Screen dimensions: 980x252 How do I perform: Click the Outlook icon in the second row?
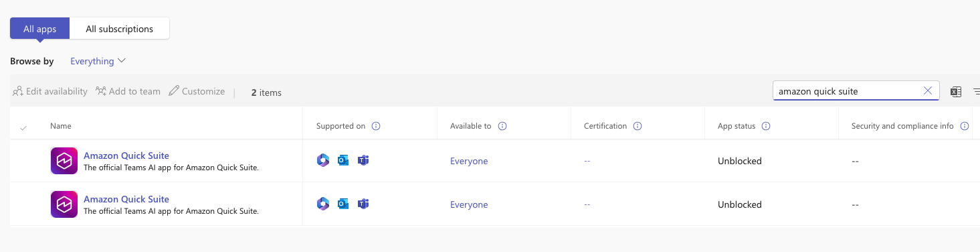pos(343,204)
